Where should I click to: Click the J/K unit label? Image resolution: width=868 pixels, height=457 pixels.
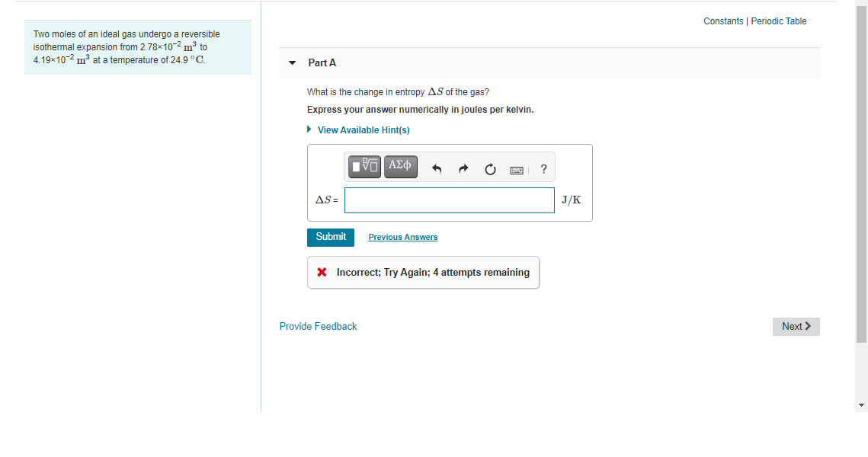572,200
